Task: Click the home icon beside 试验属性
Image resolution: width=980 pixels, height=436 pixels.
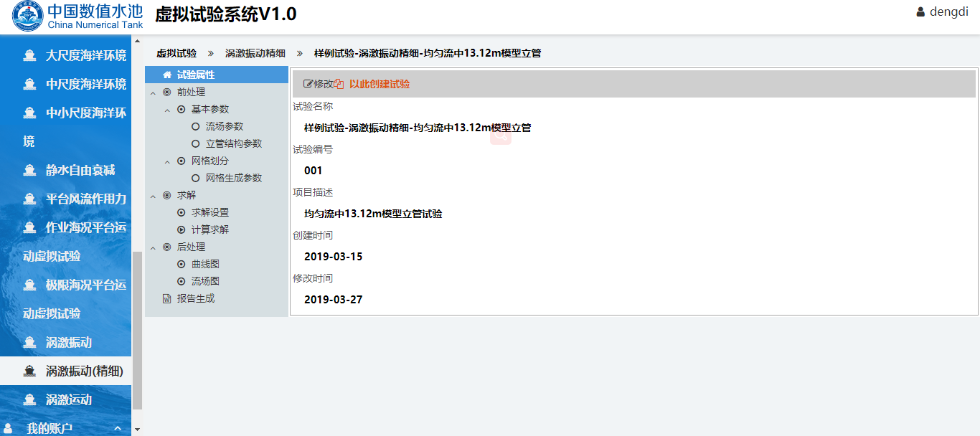Action: [167, 75]
